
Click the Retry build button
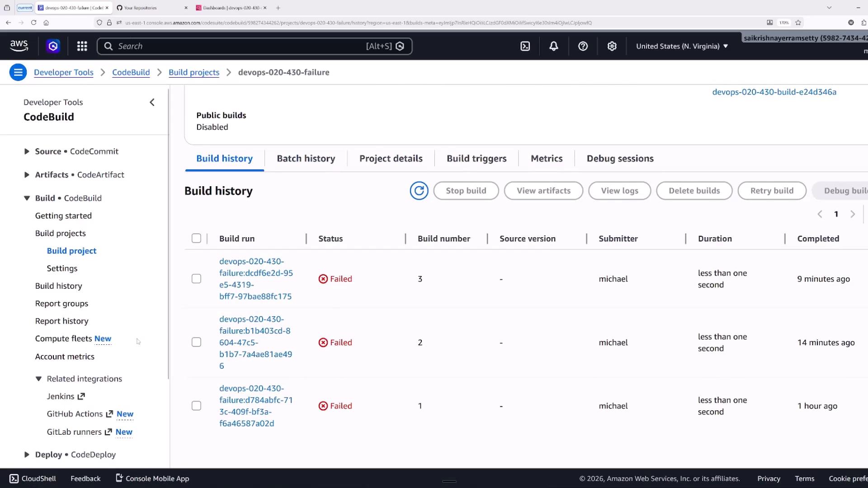click(x=772, y=191)
